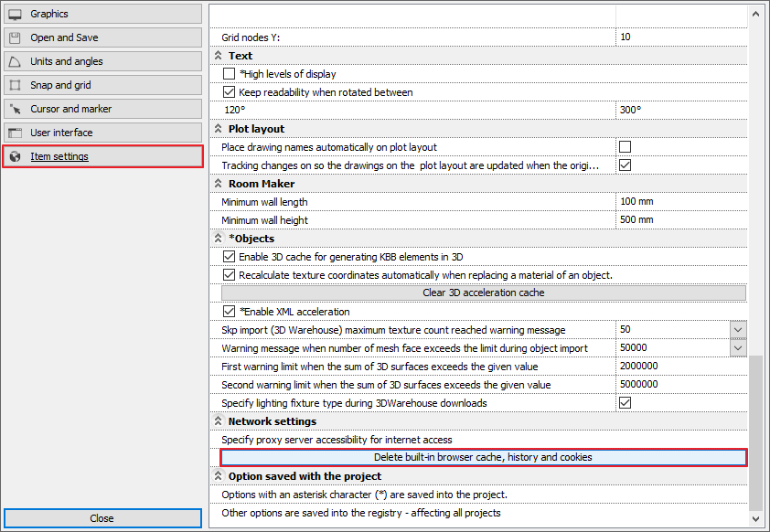Click Specify proxy server accessibility row
Screen dimensions: 770x532
(x=479, y=440)
